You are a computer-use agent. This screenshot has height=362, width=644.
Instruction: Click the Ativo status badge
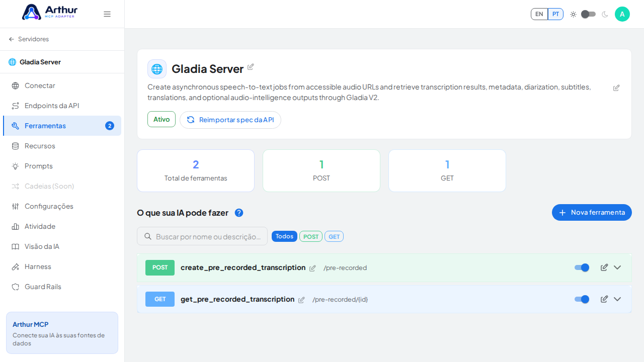point(162,119)
